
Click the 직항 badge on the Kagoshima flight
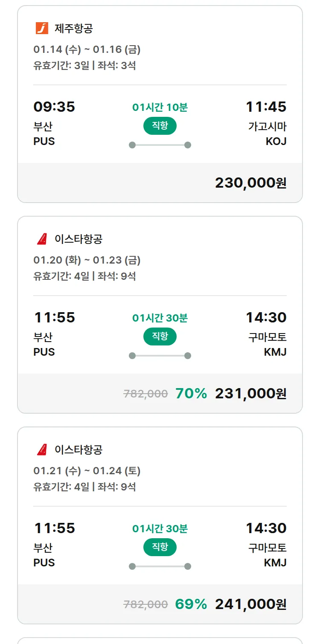tap(160, 126)
